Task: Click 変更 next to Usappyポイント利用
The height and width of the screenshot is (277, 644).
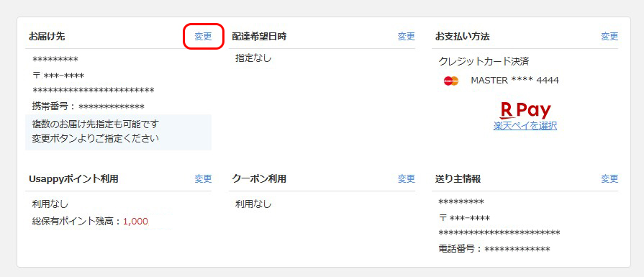Action: [x=203, y=179]
